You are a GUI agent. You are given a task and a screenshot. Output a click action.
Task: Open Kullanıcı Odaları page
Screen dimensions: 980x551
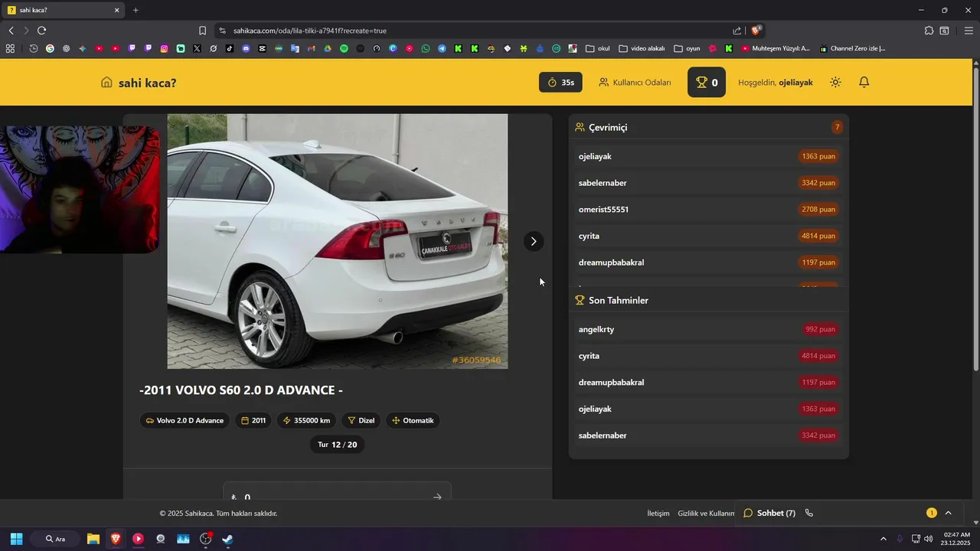[635, 83]
